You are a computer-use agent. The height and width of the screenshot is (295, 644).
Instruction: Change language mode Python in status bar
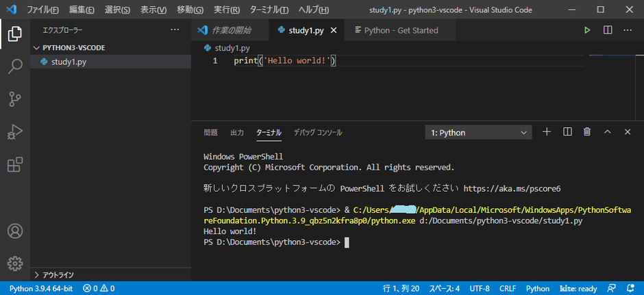[x=538, y=288]
